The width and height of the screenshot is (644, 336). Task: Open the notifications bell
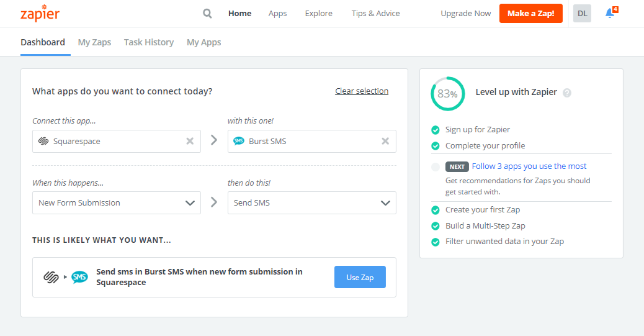pos(610,13)
